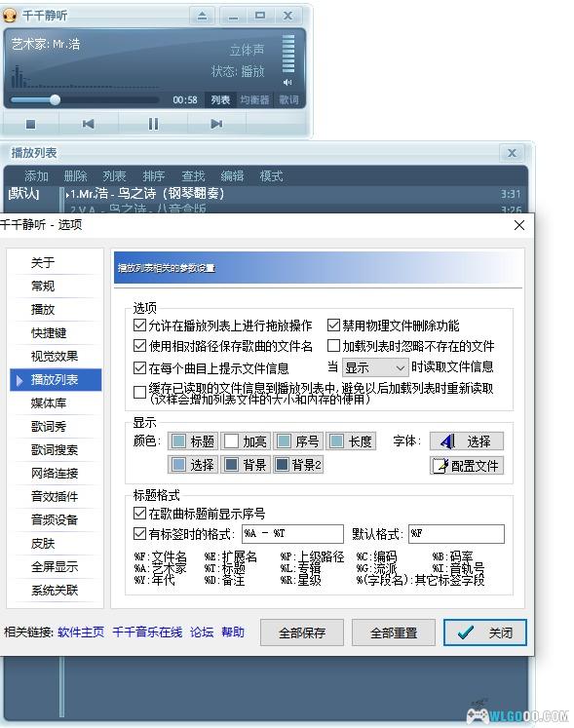This screenshot has height=728, width=574.
Task: Open the 皮肤 skin options page
Action: tap(43, 543)
